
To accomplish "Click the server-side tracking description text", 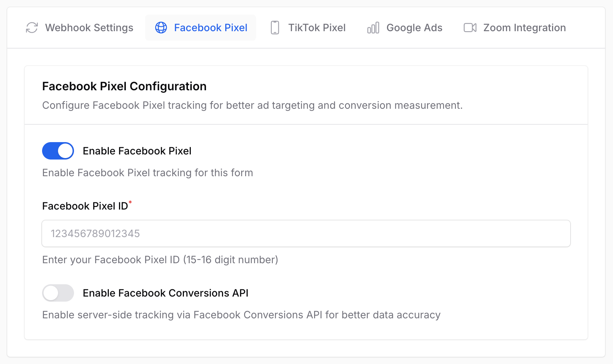I will tap(242, 315).
